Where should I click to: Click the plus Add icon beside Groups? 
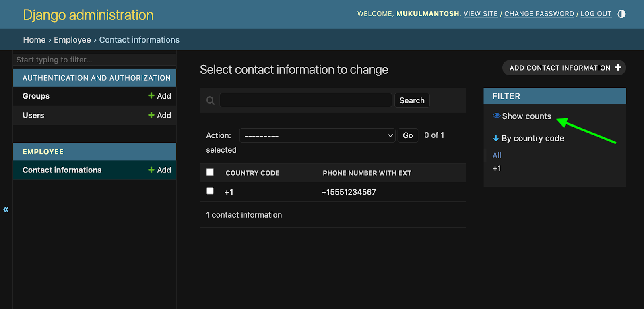tap(151, 95)
